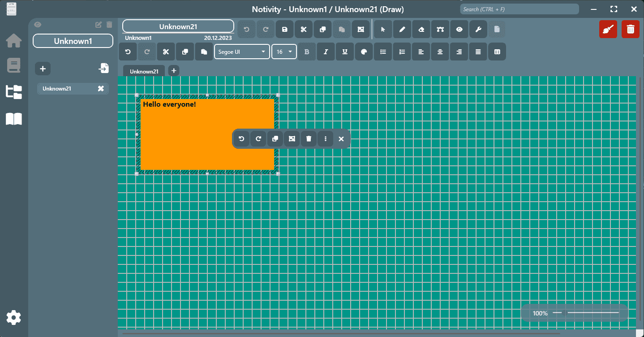Screen dimensions: 644x337
Task: Open the text color palette
Action: click(364, 52)
